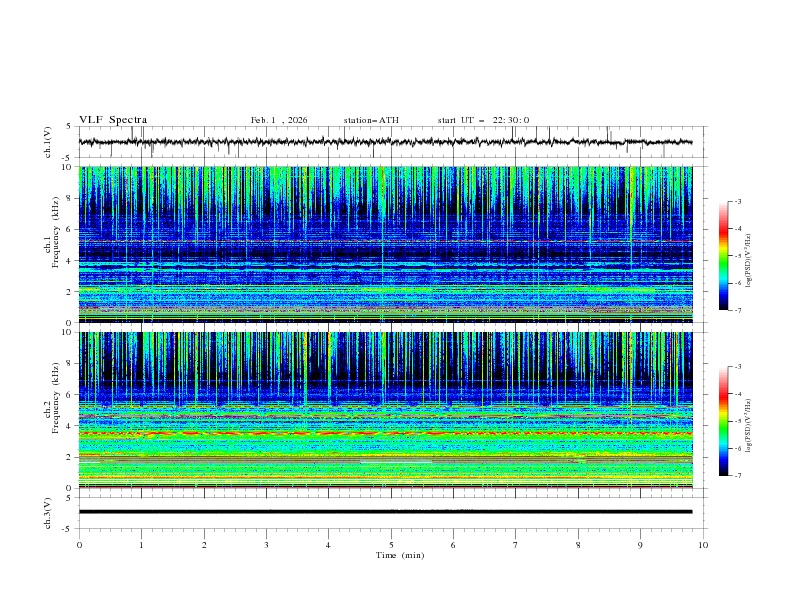The width and height of the screenshot is (792, 612).
Task: Click the "-4" tick on ch.2 colorbar
Action: 738,394
